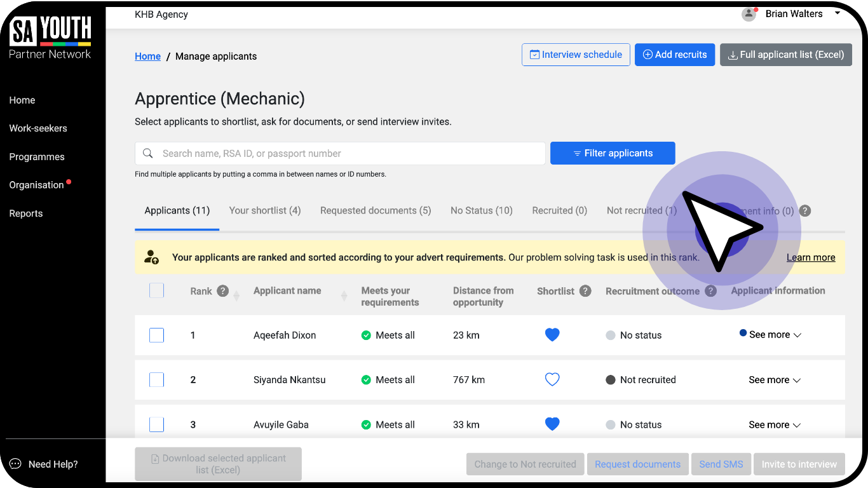Expand See more for Siyanda Nkantsu
The width and height of the screenshot is (868, 488).
(x=775, y=380)
